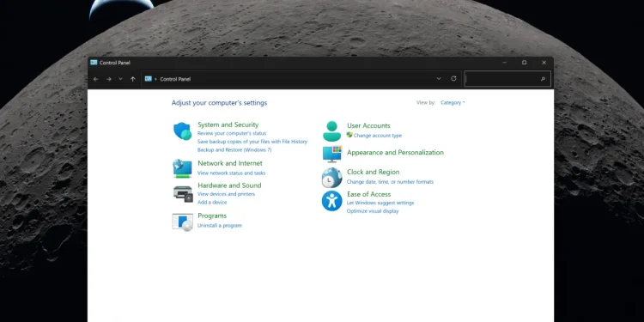Open System and Security category
This screenshot has height=322, width=644.
(x=228, y=125)
